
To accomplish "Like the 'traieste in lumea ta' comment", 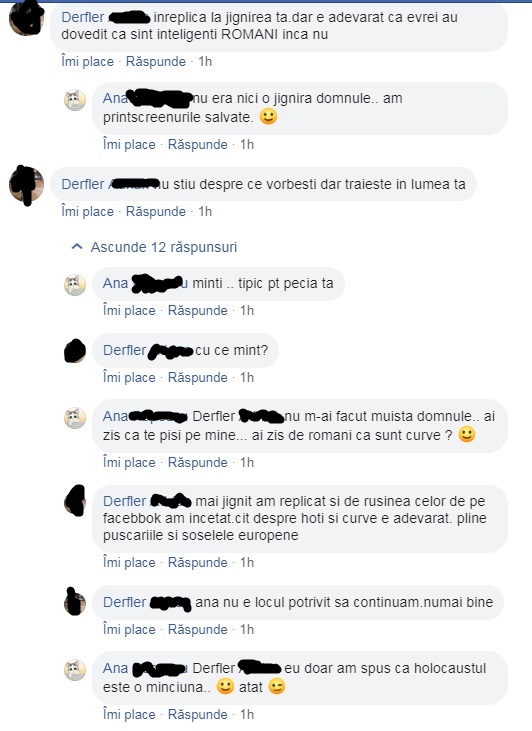I will pos(88,212).
